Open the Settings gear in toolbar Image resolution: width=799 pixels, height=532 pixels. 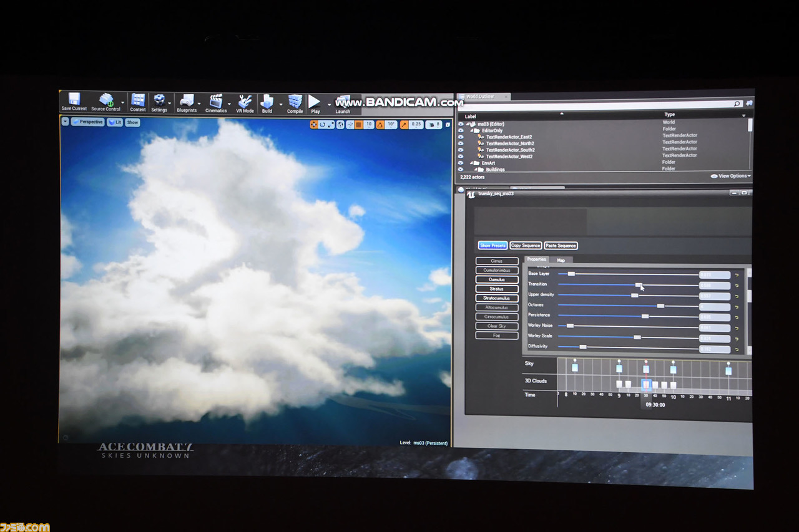click(159, 100)
